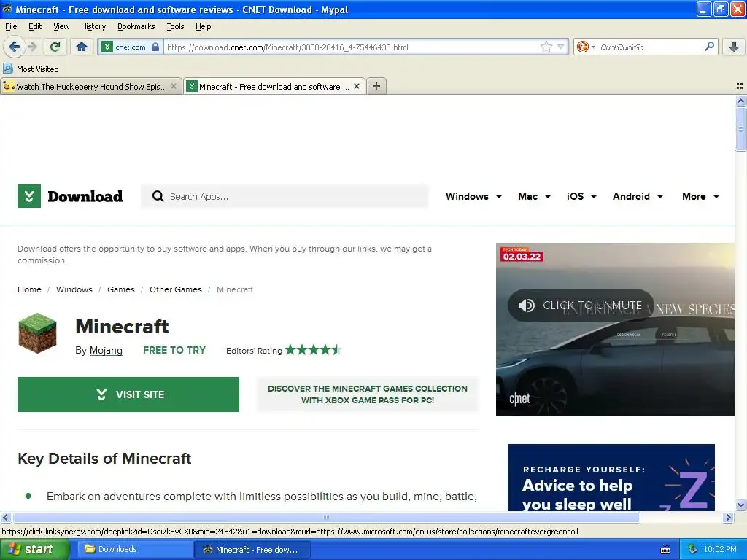Screen dimensions: 747x560
Task: Reload the page with the refresh icon
Action: click(x=55, y=47)
